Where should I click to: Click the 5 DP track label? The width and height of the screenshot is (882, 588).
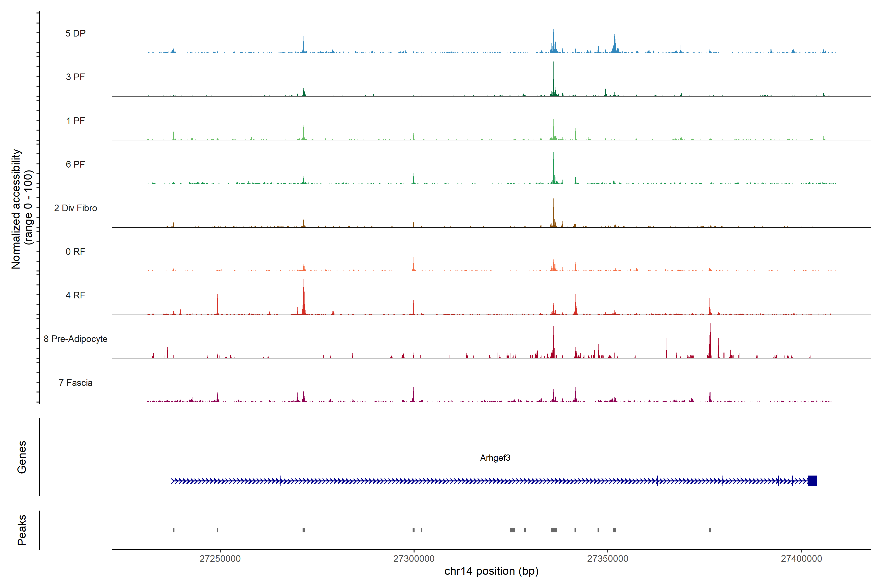75,33
